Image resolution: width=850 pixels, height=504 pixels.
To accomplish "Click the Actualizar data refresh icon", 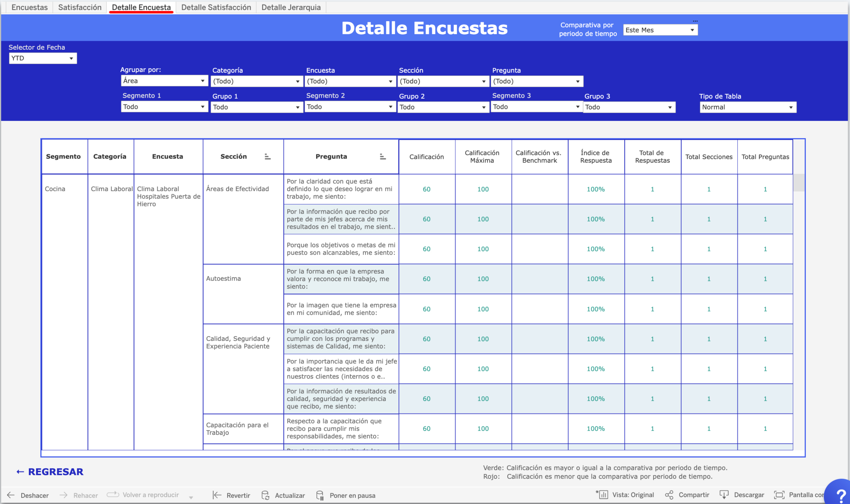I will [265, 495].
